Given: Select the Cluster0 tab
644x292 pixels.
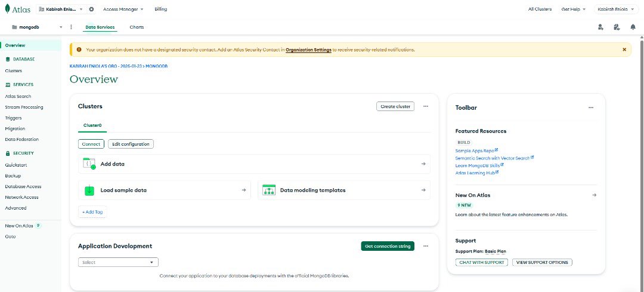Looking at the screenshot, I should point(92,125).
